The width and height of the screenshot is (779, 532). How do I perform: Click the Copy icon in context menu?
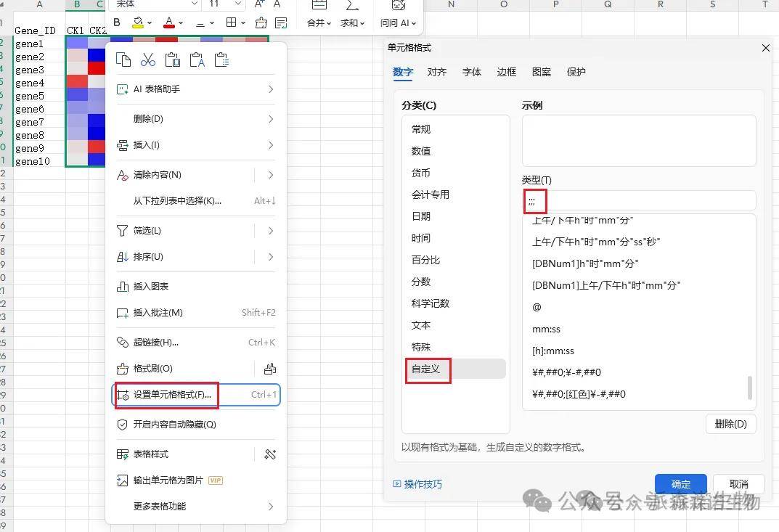[123, 60]
